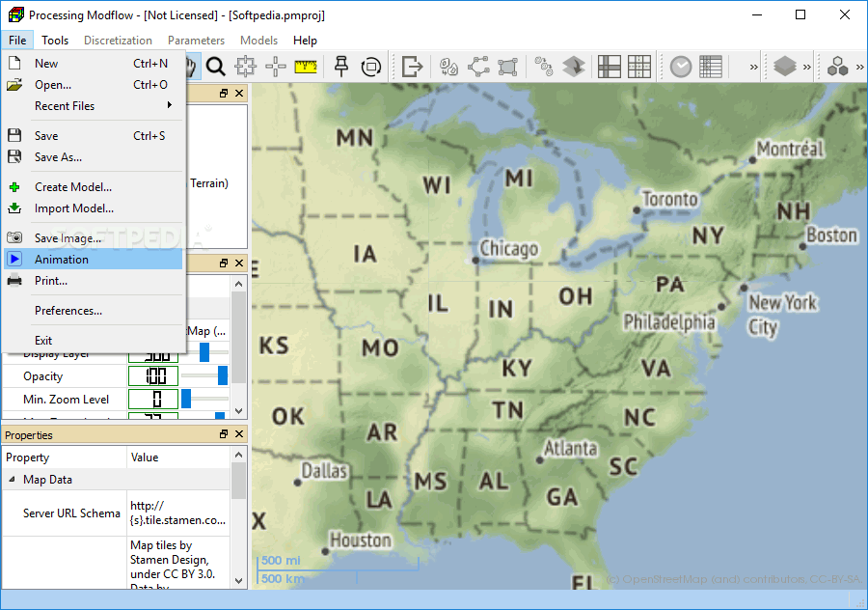Start Animation from File menu
The image size is (868, 610).
pyautogui.click(x=93, y=260)
